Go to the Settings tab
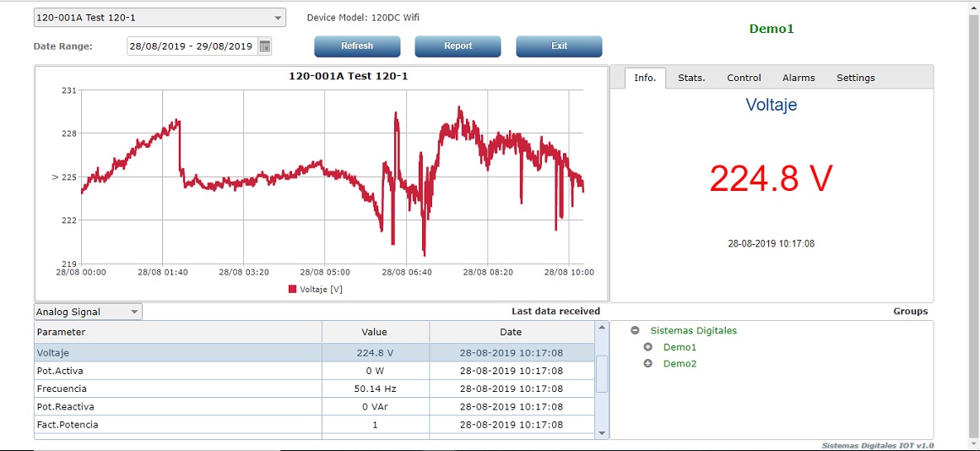 855,78
